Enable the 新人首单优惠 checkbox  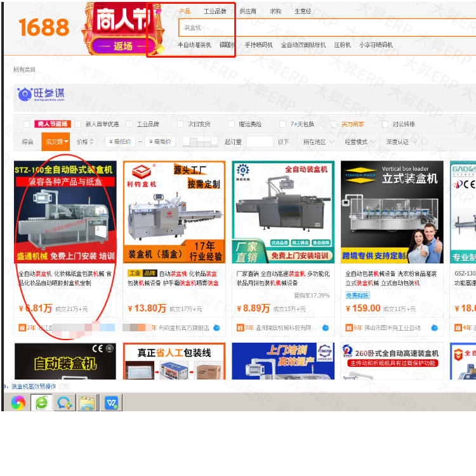tap(78, 124)
